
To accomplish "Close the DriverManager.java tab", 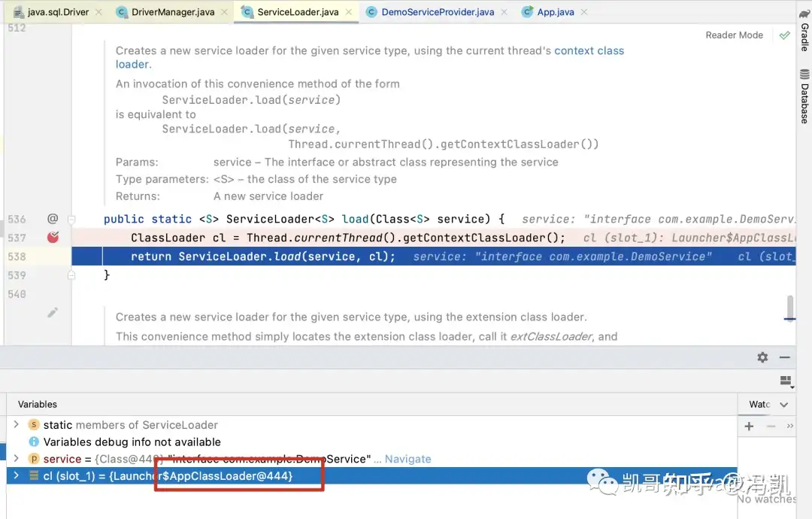I will 224,12.
